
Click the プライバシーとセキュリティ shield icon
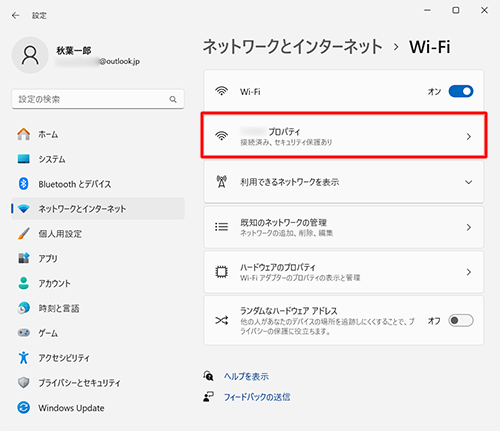tap(24, 382)
